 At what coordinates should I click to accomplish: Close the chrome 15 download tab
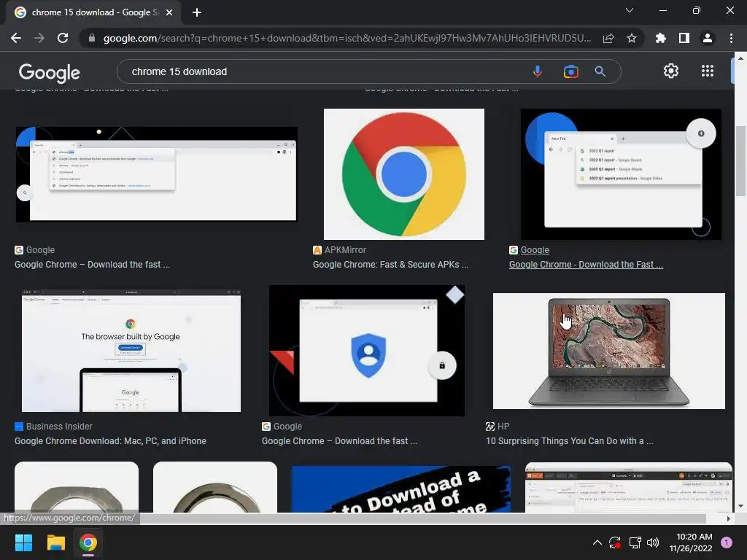[x=169, y=12]
